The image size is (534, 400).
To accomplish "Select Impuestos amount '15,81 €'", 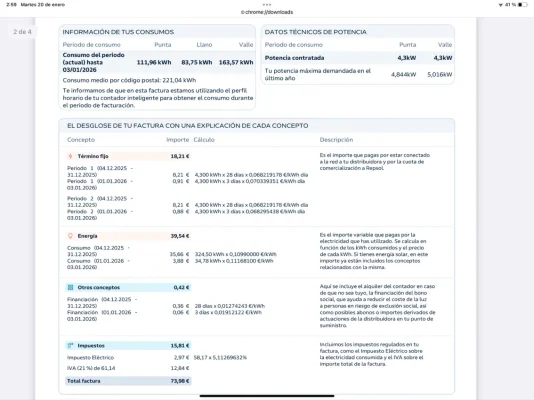I will click(x=180, y=346).
